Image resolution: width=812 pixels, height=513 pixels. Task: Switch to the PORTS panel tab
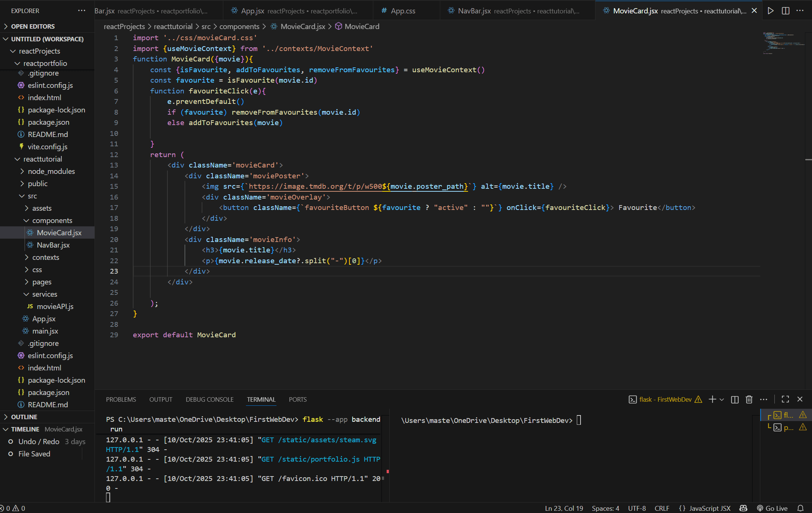pos(298,399)
